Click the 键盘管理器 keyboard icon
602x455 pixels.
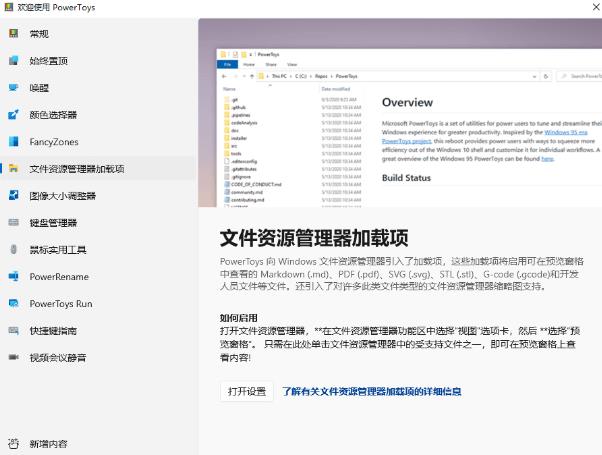pyautogui.click(x=13, y=223)
